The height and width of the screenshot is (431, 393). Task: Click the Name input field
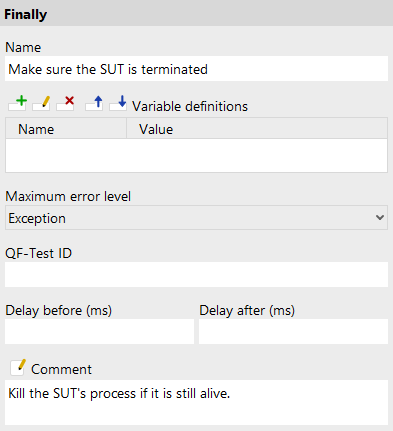coord(196,69)
